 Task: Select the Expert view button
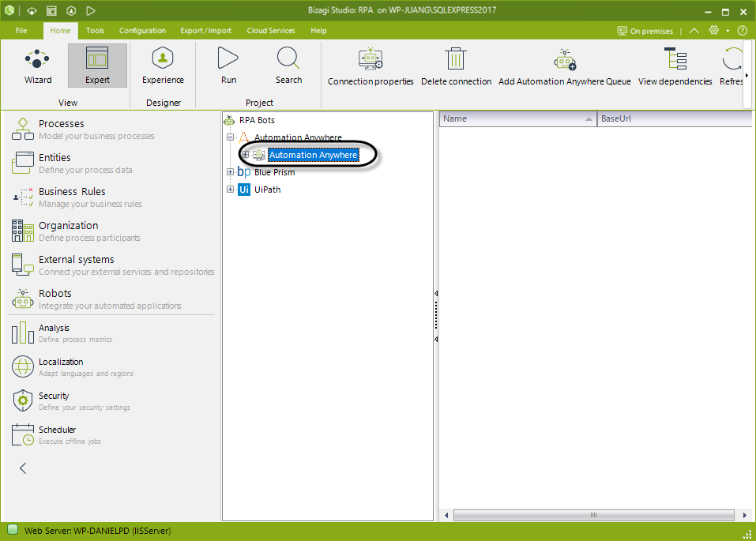(97, 66)
